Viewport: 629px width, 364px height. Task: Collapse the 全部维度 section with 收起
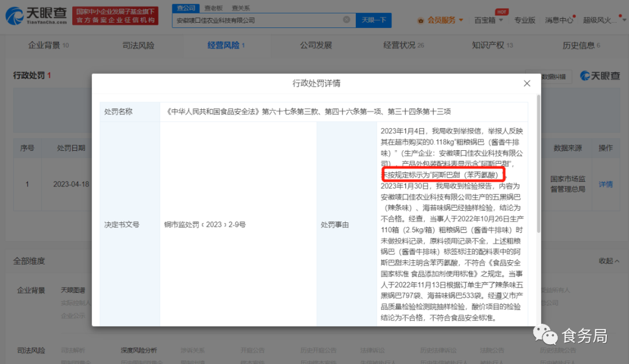609,261
